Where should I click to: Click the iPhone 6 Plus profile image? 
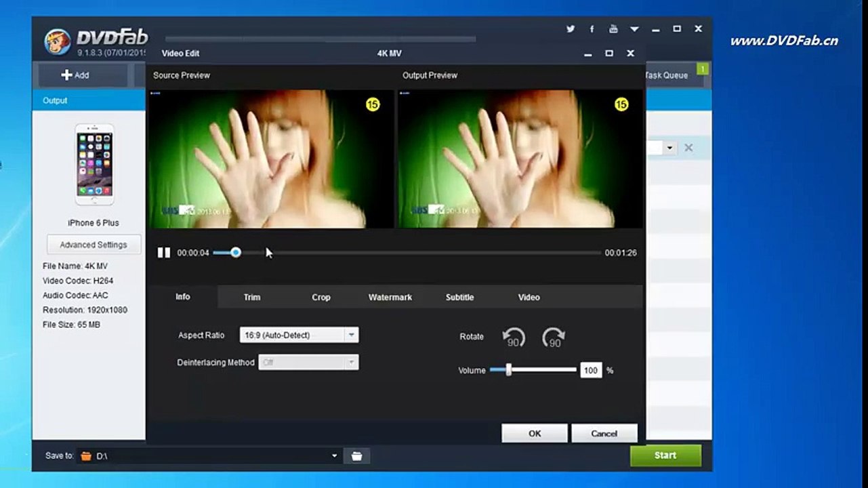pyautogui.click(x=94, y=165)
